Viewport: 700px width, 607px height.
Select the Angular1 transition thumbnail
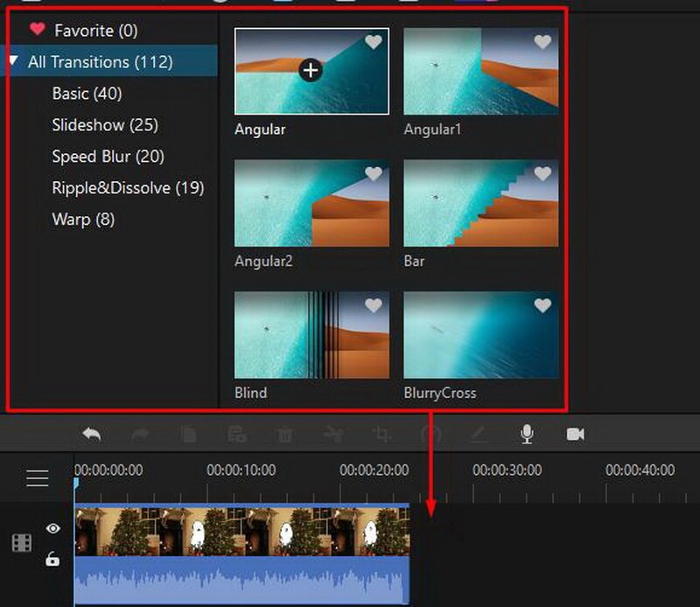click(480, 72)
